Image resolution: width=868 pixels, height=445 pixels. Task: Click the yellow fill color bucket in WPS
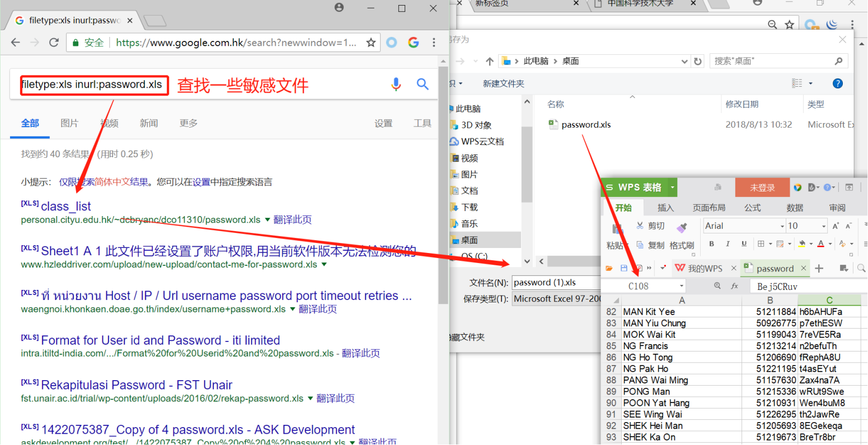802,243
